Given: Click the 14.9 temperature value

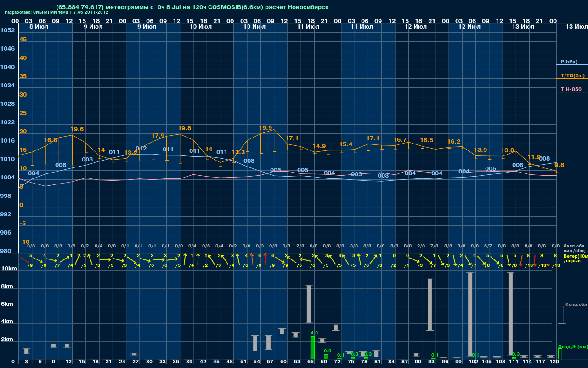Looking at the screenshot, I should (319, 146).
